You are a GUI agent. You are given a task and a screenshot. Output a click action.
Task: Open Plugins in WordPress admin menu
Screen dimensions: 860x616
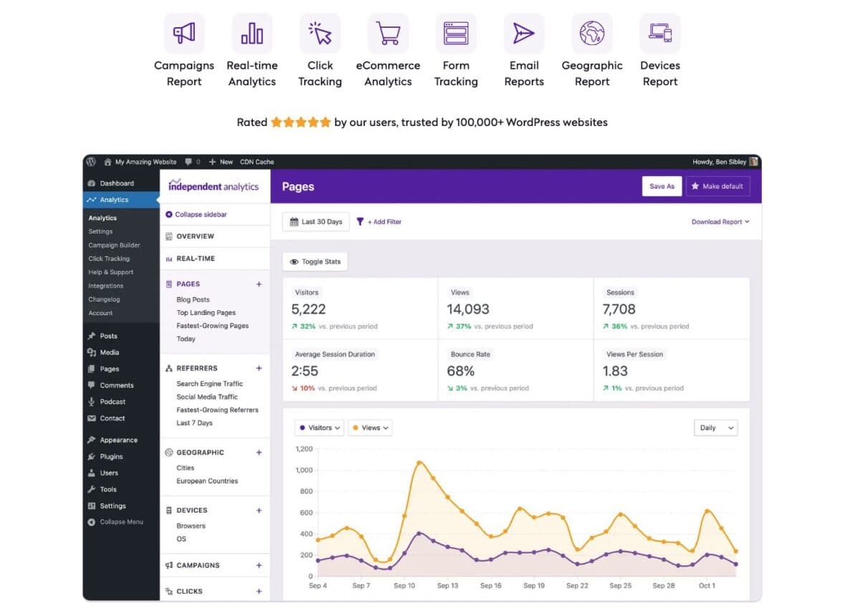[x=111, y=456]
